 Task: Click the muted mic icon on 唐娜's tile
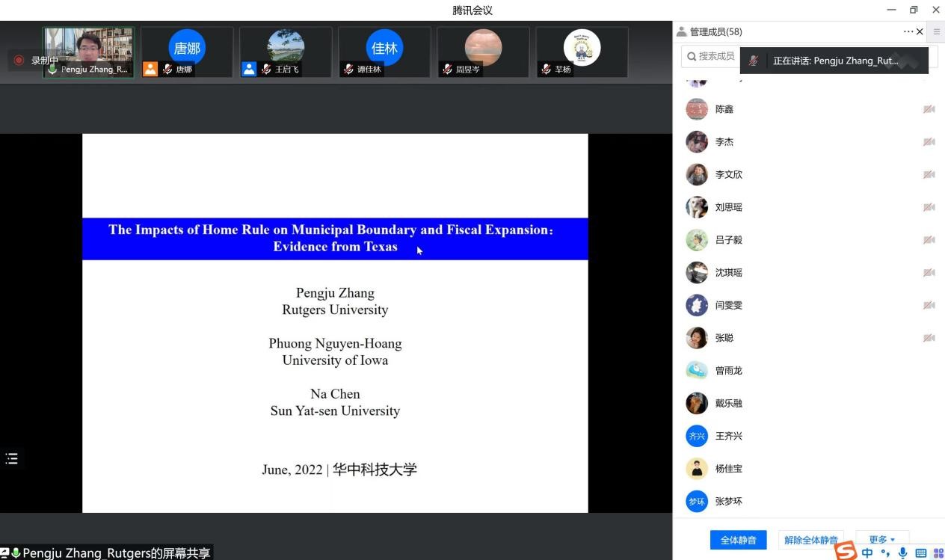167,70
